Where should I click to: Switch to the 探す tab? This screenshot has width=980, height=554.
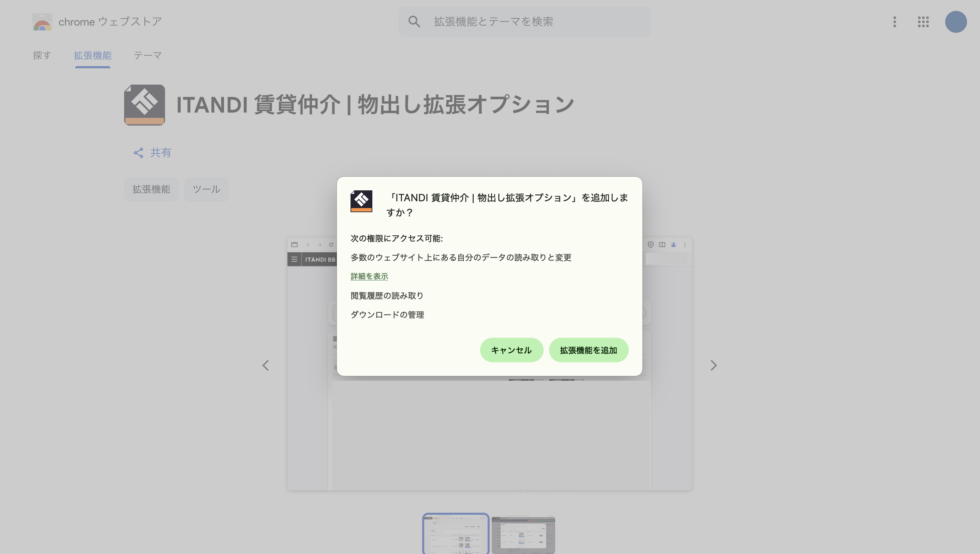[42, 56]
